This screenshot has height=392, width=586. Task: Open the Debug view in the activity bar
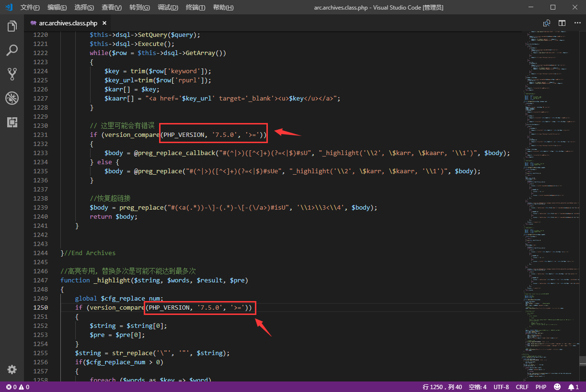(x=12, y=98)
